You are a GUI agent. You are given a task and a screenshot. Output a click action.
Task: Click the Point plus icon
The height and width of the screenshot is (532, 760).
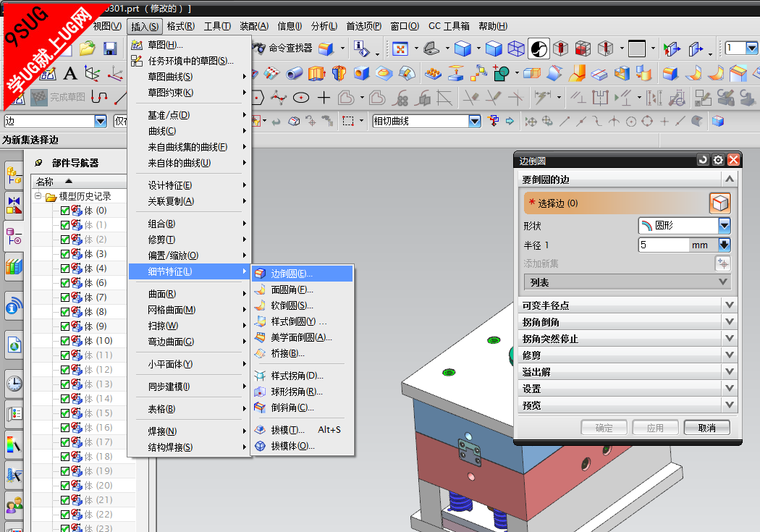pos(324,98)
